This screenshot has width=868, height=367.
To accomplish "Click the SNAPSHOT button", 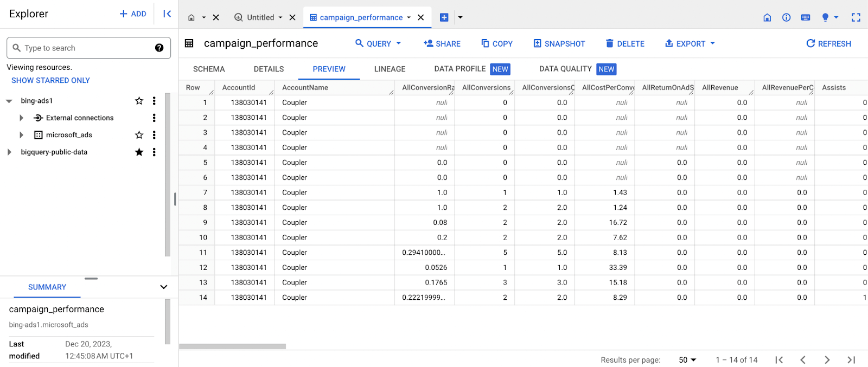I will pyautogui.click(x=559, y=43).
